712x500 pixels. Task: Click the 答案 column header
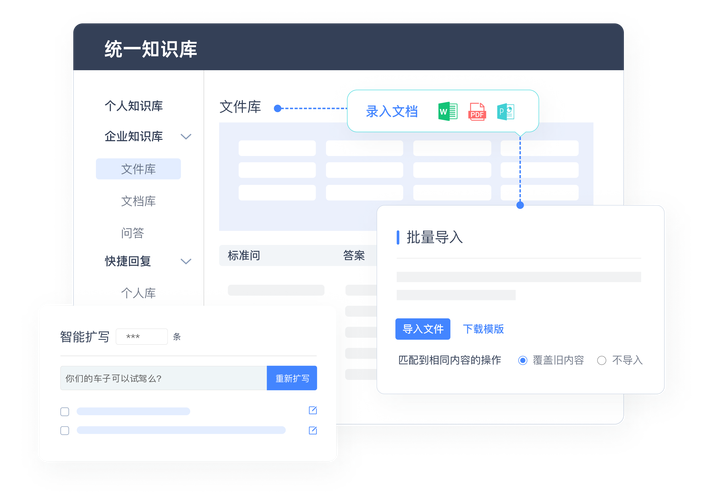[354, 255]
